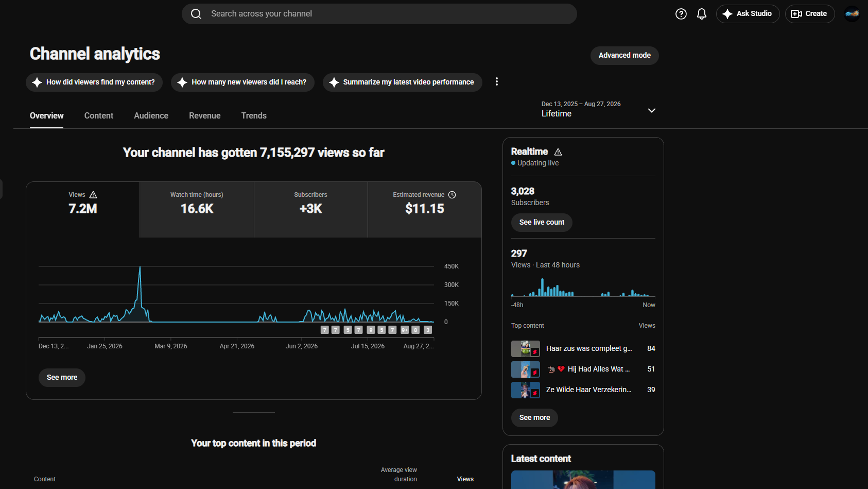Screen dimensions: 868x489
Task: Click See more below the views chart
Action: (62, 377)
